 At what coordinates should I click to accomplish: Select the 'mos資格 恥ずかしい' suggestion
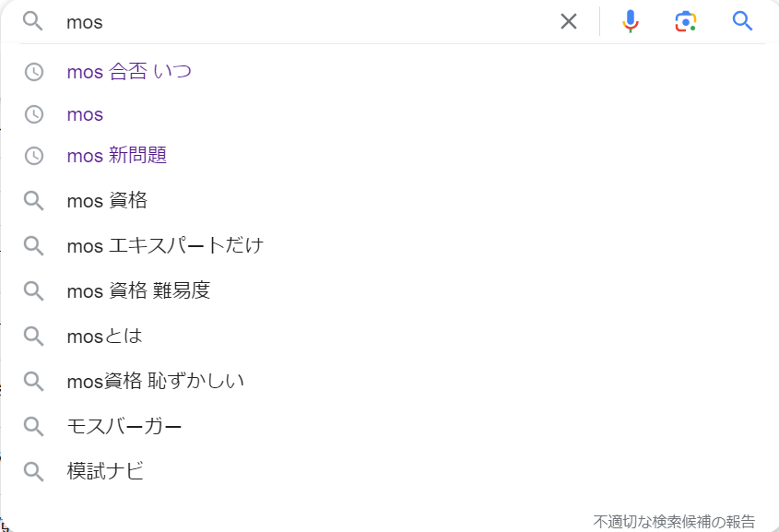(156, 381)
